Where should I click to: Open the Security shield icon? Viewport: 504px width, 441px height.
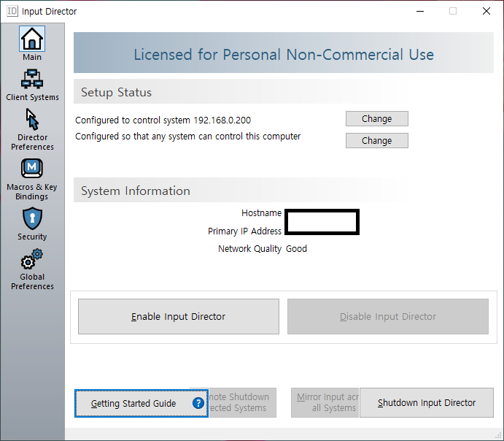(x=32, y=218)
